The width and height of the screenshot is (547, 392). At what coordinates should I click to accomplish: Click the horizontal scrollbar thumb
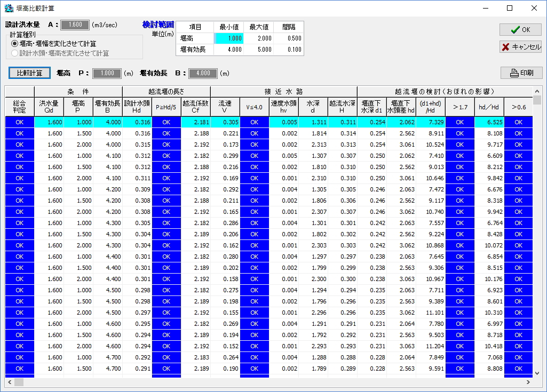click(x=19, y=382)
